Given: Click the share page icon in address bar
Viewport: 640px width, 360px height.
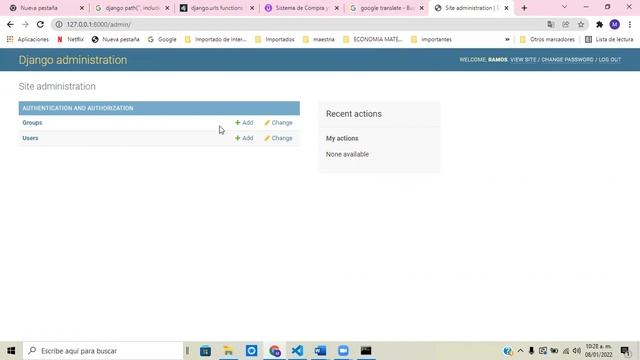Looking at the screenshot, I should (566, 24).
